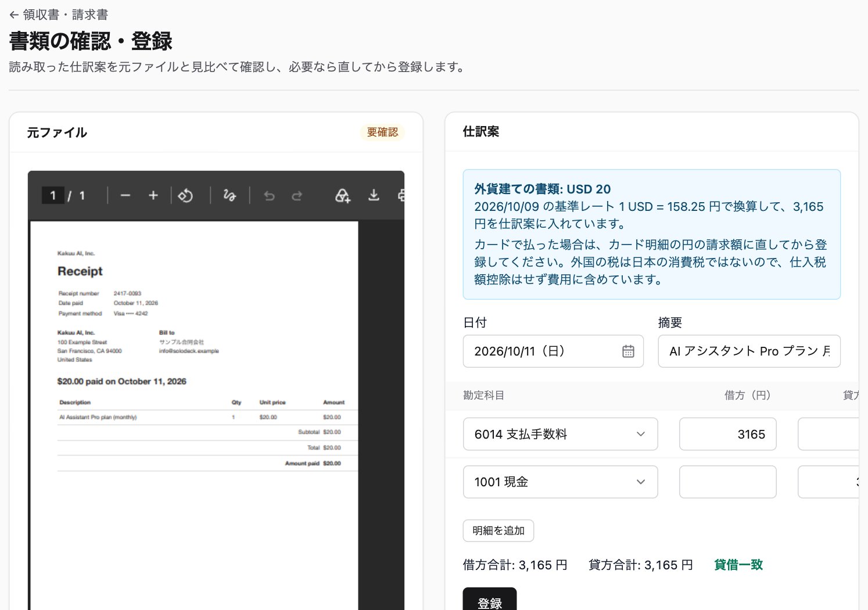This screenshot has height=610, width=868.
Task: Click the credit field in 現金 row
Action: 828,482
